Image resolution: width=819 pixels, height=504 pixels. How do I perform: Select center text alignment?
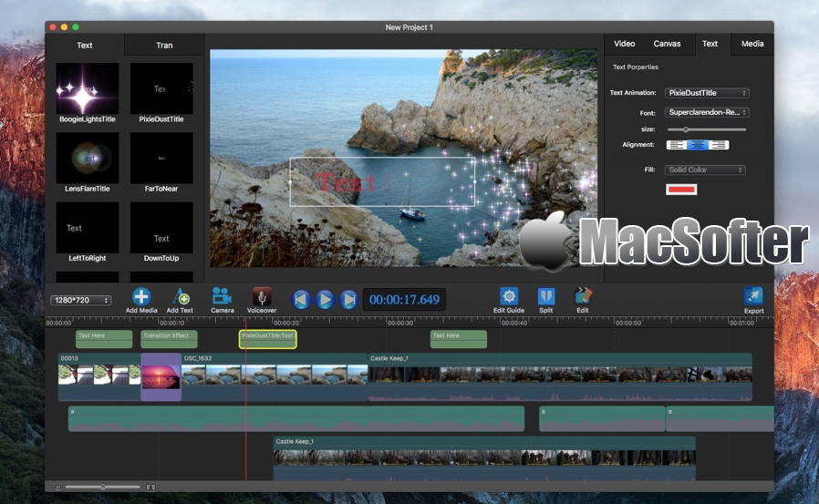(x=698, y=145)
